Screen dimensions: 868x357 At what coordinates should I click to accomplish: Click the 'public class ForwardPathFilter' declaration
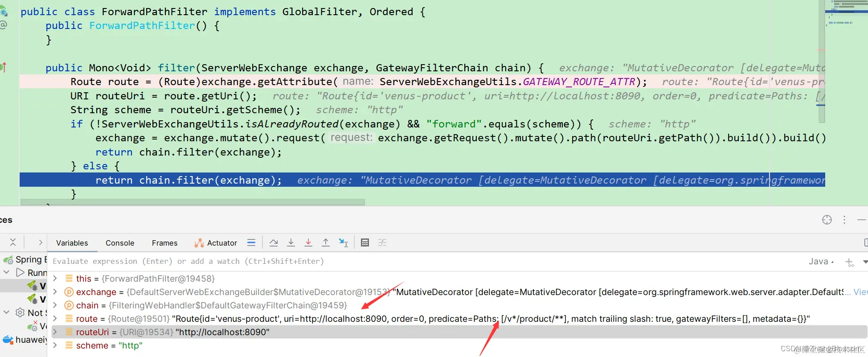click(x=114, y=12)
